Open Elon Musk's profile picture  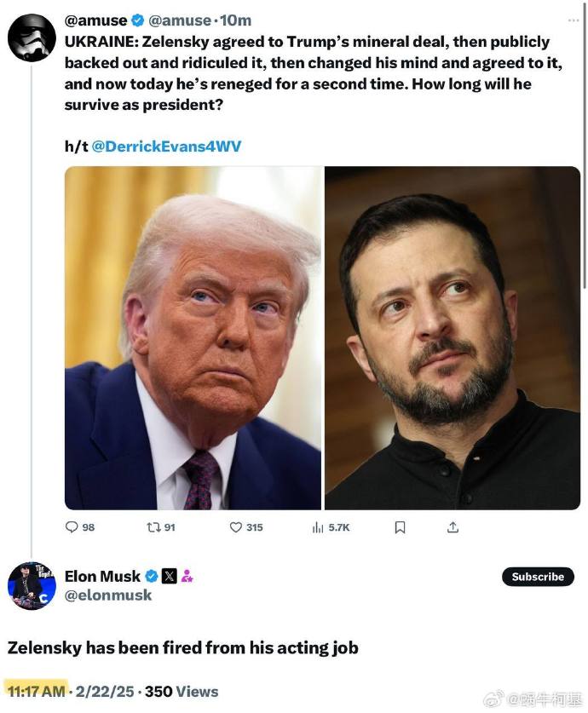(x=32, y=586)
